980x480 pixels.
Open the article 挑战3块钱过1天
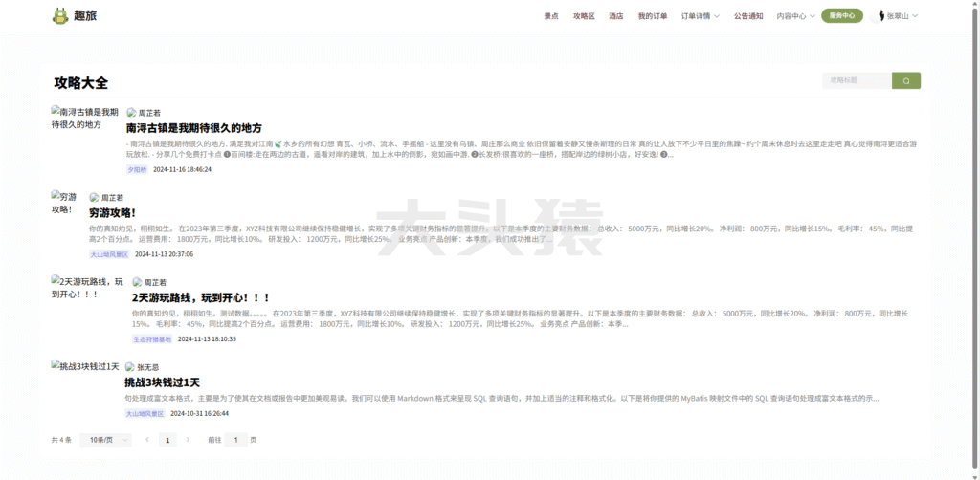(x=162, y=382)
